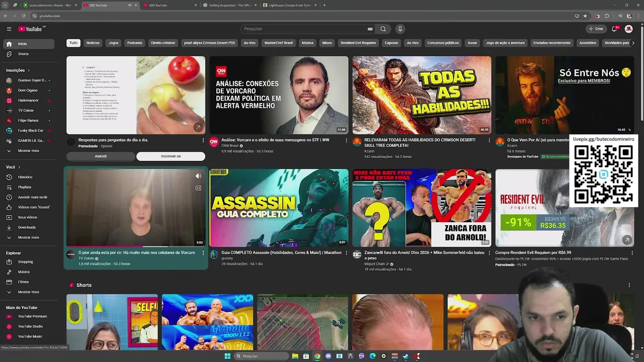The height and width of the screenshot is (362, 644).
Task: Open options menu for CNN Brasil video
Action: [346, 140]
